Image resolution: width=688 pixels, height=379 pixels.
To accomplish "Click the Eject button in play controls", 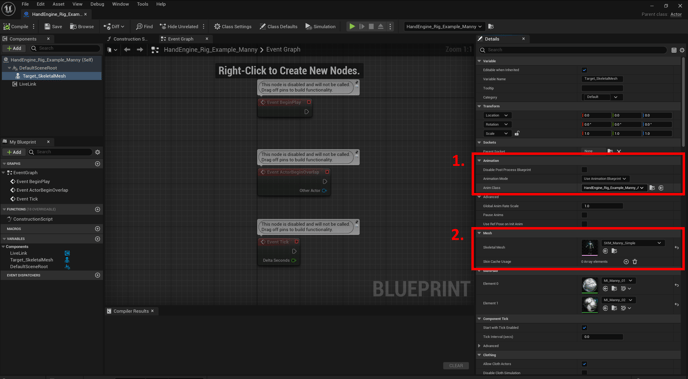I will pyautogui.click(x=380, y=26).
